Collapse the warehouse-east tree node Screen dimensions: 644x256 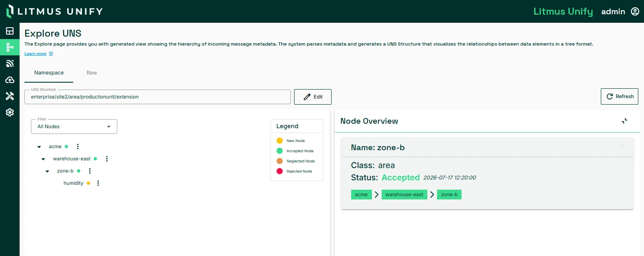43,159
